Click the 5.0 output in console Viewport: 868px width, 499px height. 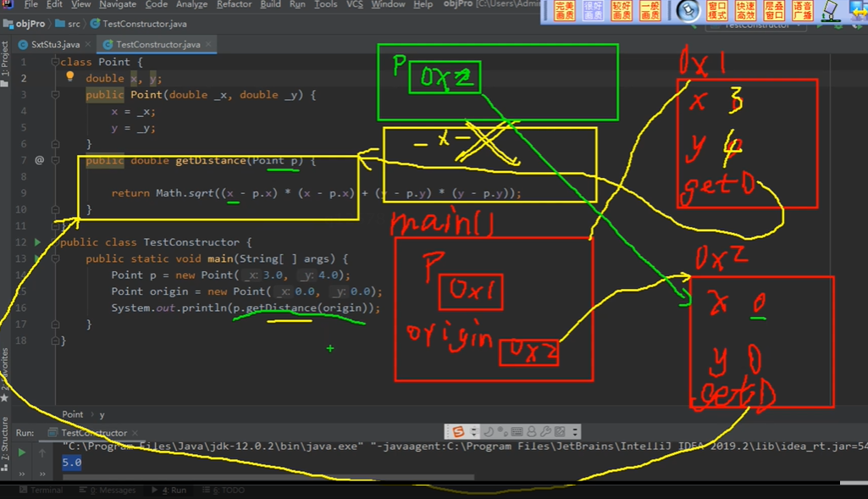point(72,463)
